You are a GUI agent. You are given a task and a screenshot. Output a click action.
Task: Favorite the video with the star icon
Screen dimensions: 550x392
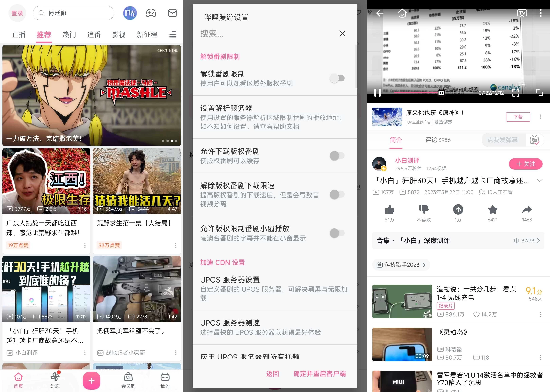coord(492,210)
